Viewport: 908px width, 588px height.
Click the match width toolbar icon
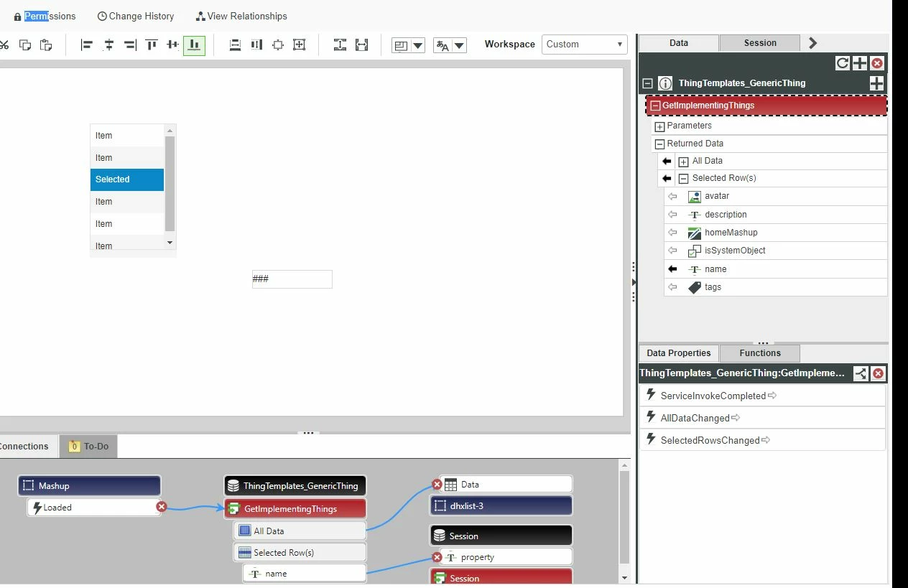pos(362,45)
